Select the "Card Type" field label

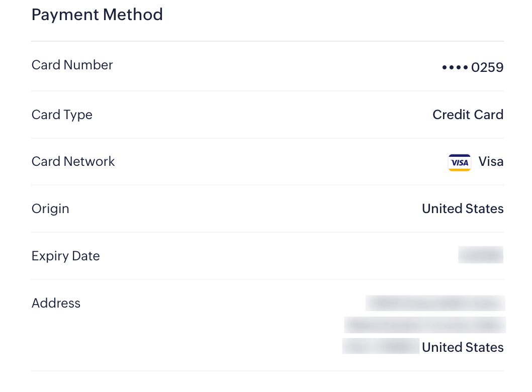62,115
